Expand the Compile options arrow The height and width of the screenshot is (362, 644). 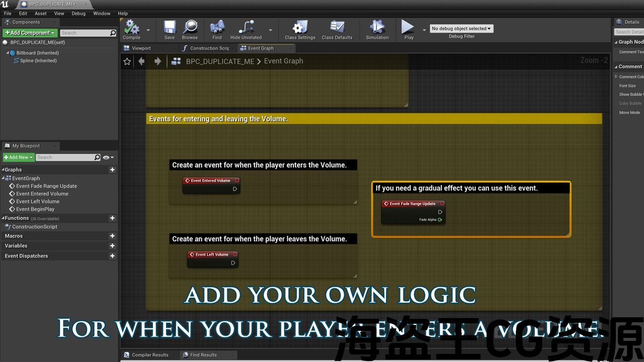tap(148, 30)
